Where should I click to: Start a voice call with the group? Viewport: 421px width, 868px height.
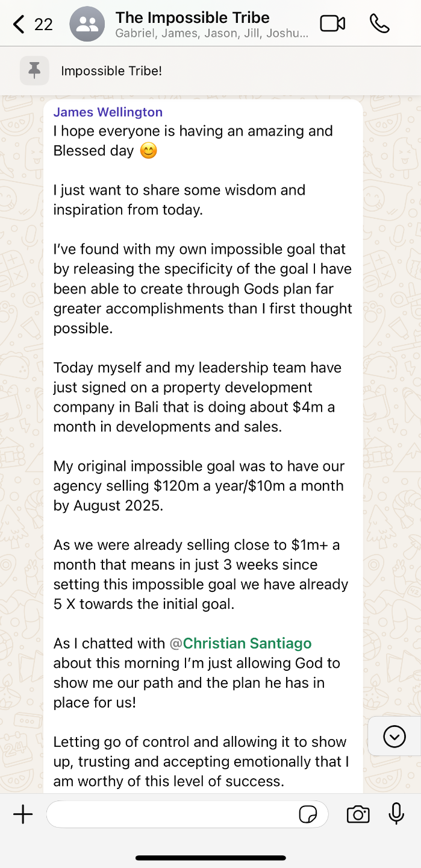[379, 24]
